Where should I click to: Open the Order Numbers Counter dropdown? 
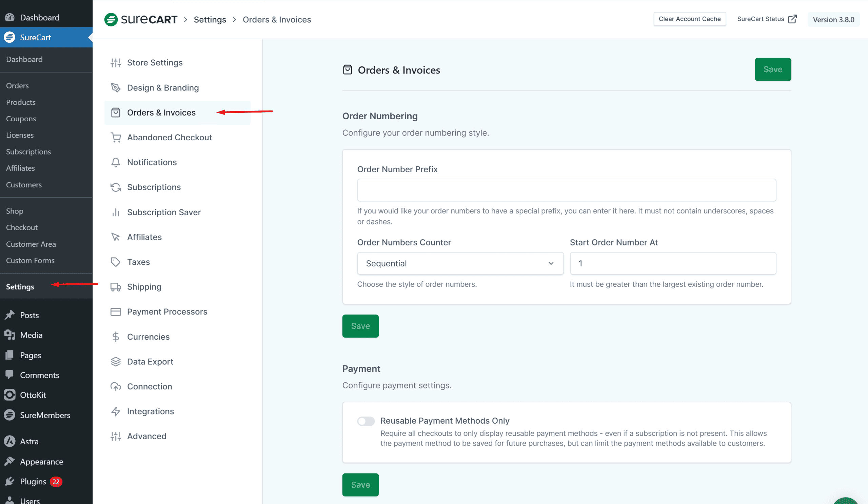coord(460,263)
